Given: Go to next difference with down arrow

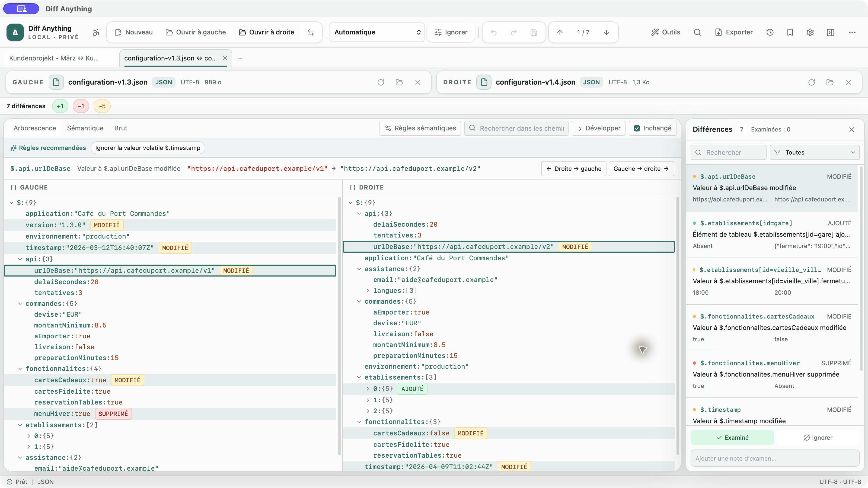Looking at the screenshot, I should coord(607,32).
